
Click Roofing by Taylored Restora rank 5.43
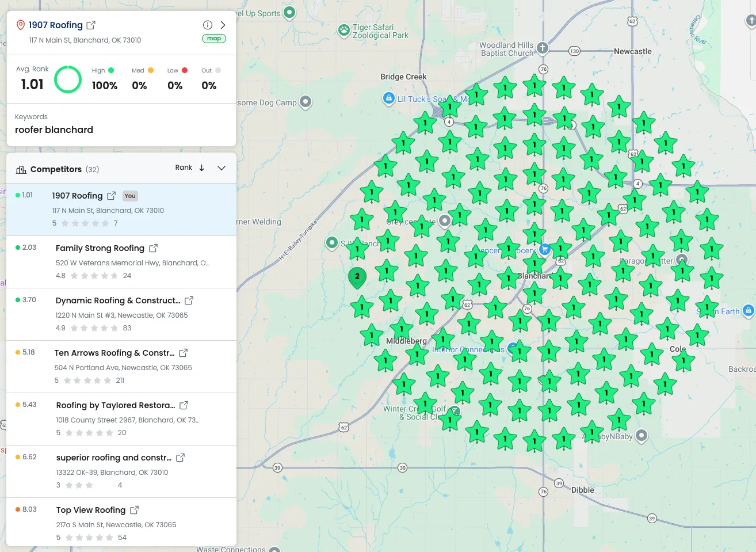coord(29,405)
